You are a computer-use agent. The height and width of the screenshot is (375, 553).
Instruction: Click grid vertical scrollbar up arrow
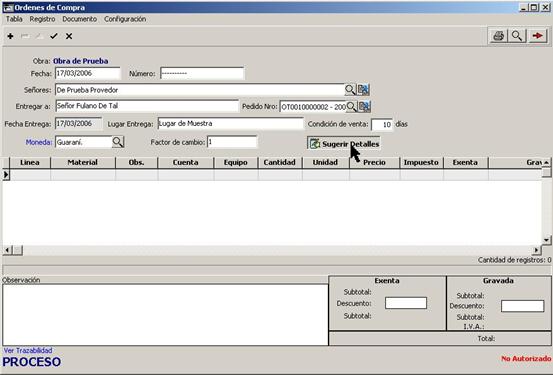tap(546, 162)
